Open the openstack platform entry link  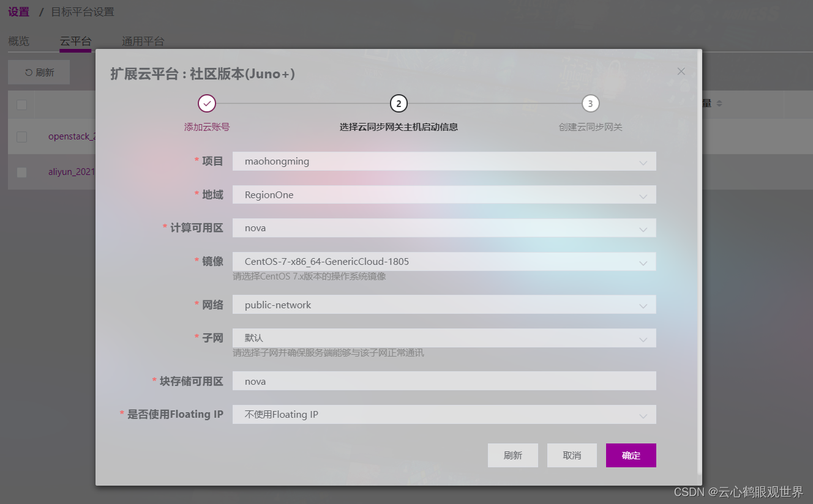(72, 136)
